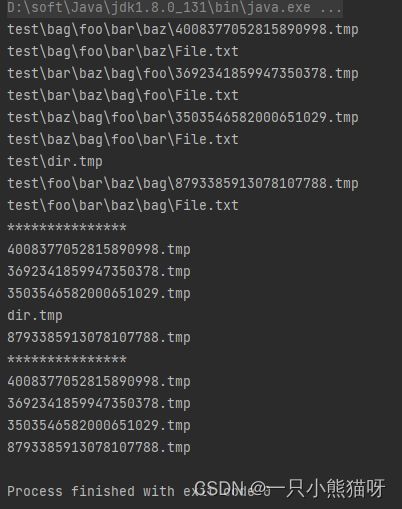The image size is (402, 509).
Task: Click 4008377052815890998.tmp in the last section
Action: (99, 381)
